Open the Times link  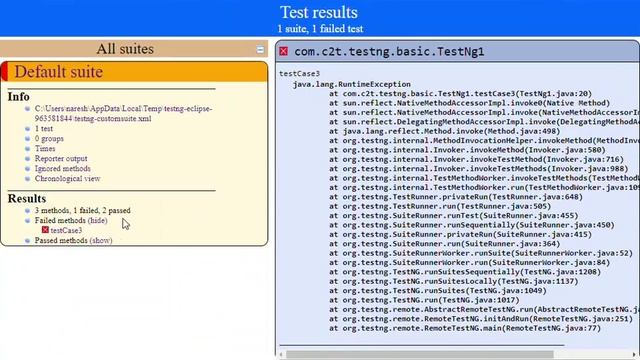click(x=45, y=149)
